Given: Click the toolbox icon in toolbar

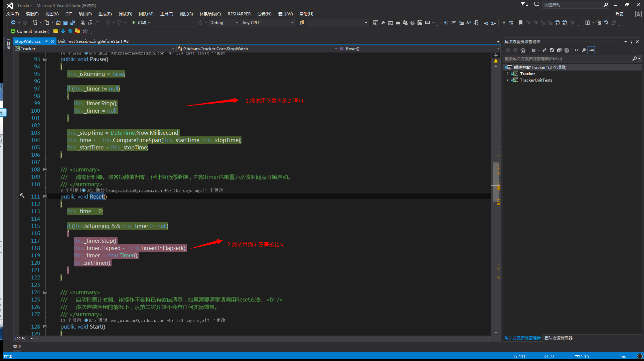Looking at the screenshot, I should pos(398,23).
